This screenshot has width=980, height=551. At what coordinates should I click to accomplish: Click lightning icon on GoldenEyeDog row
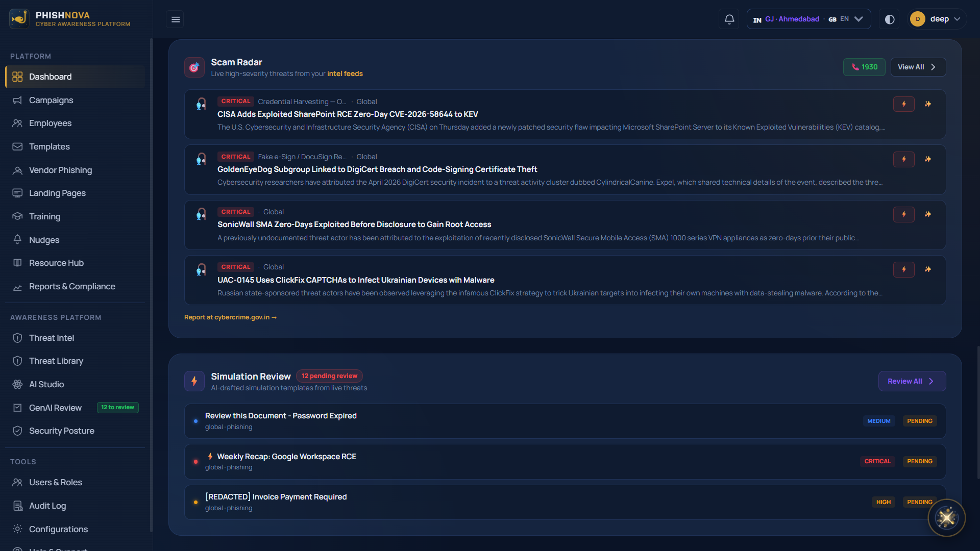click(903, 159)
